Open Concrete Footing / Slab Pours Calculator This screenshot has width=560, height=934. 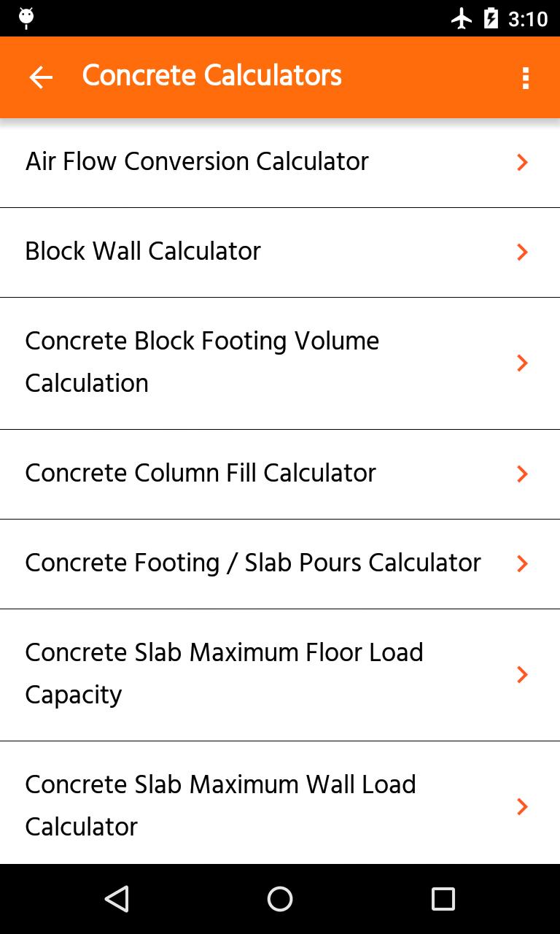pyautogui.click(x=253, y=563)
